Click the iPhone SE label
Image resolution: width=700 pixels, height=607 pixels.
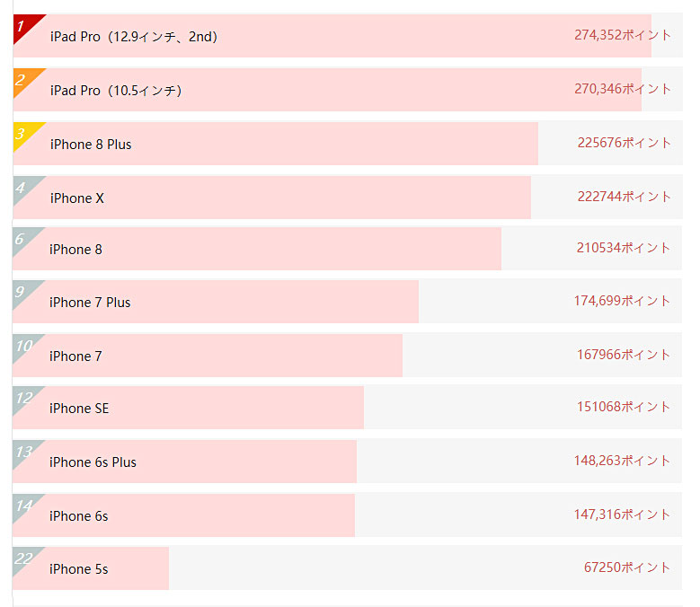79,408
